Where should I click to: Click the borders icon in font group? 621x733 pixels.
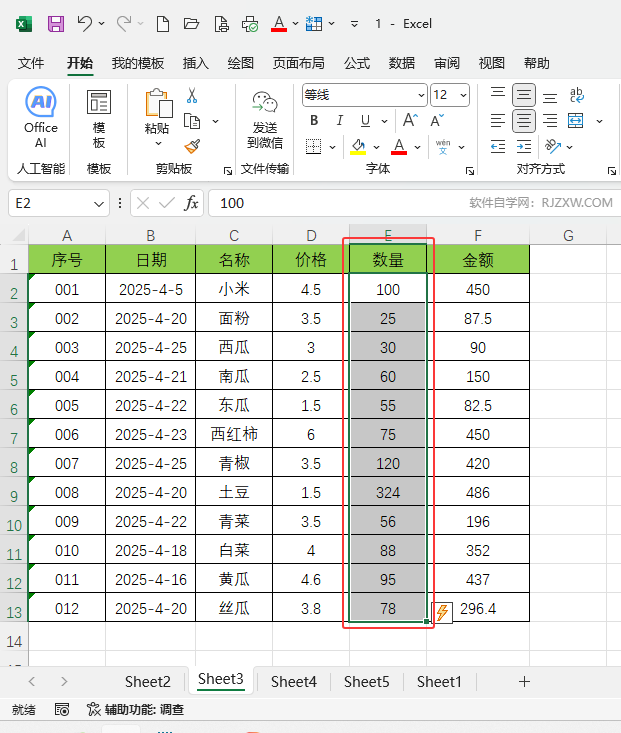(x=313, y=146)
